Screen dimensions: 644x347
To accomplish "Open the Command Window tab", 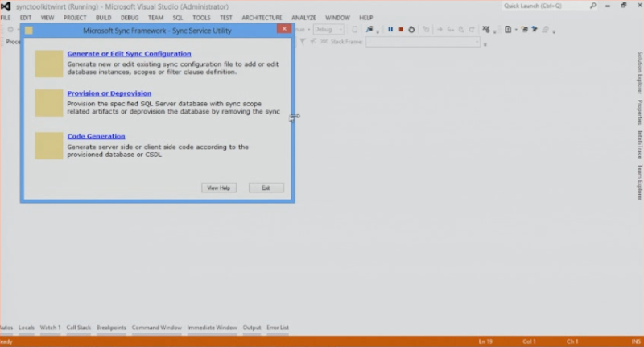I will 156,328.
